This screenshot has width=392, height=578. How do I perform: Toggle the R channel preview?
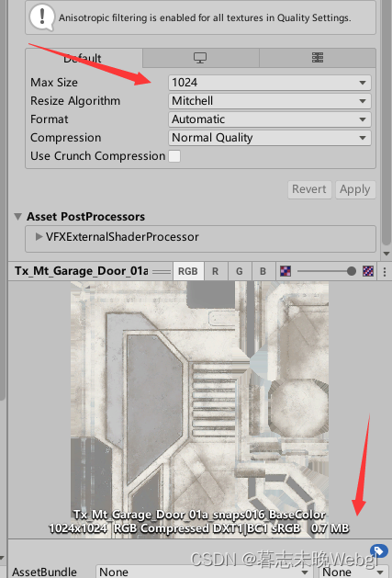[216, 271]
